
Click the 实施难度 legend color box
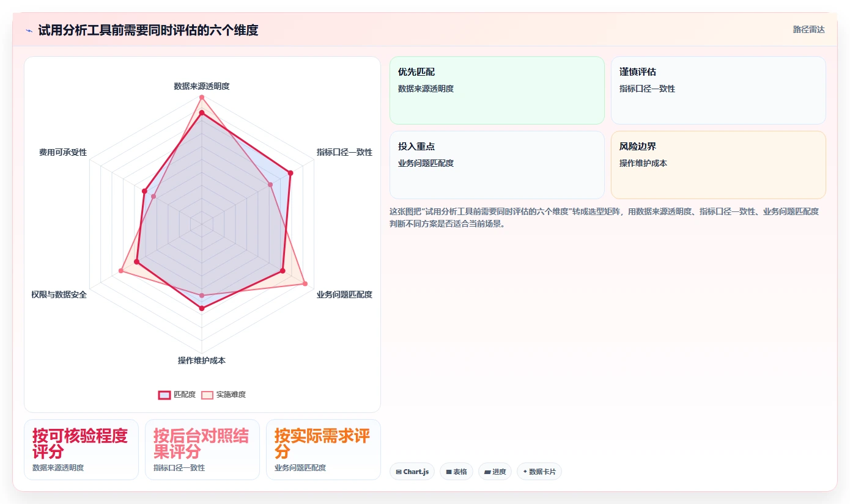pos(207,395)
